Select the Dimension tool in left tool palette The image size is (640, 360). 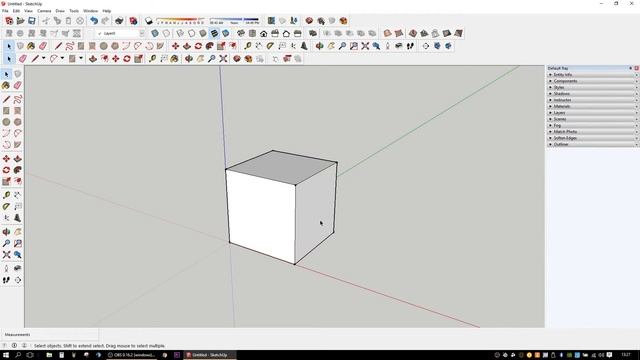(18, 195)
